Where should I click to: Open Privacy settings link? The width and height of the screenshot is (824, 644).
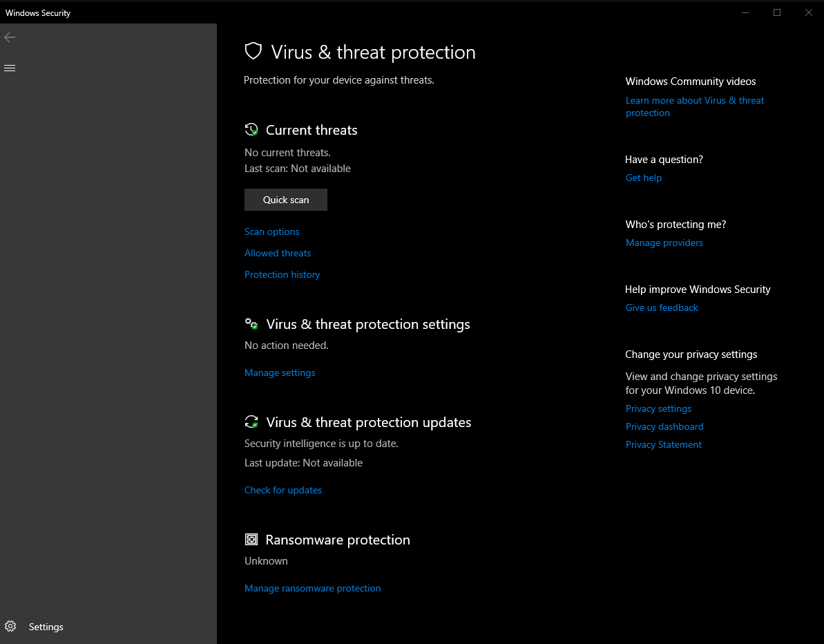click(658, 408)
